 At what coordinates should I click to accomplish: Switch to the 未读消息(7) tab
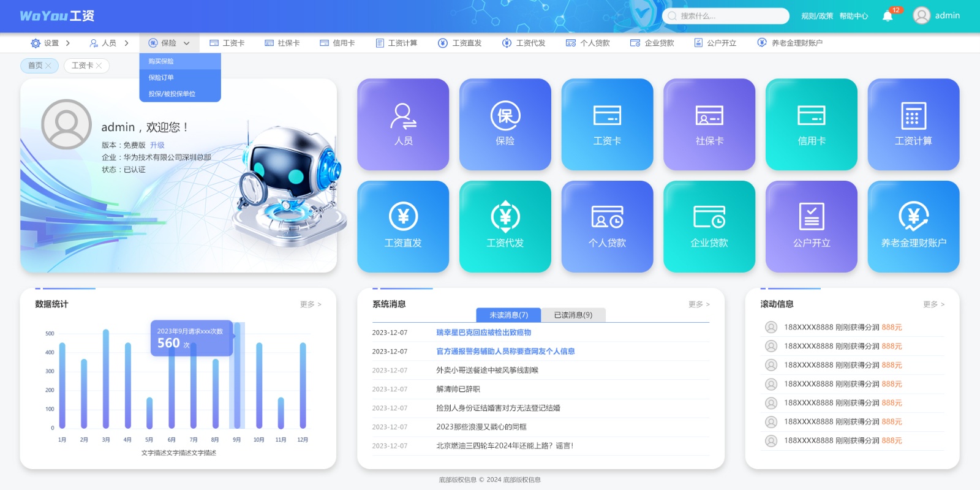(x=508, y=315)
